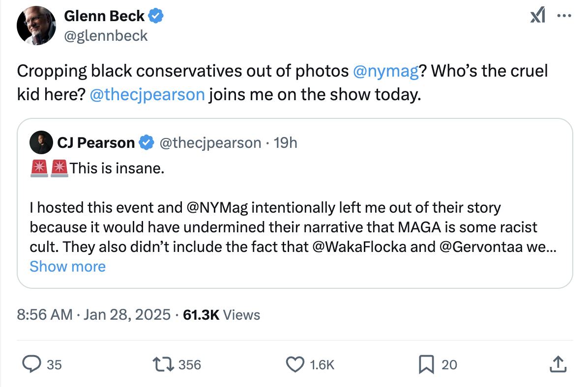This screenshot has width=588, height=387.
Task: Open Glenn Beck's profile picture
Action: pos(37,26)
